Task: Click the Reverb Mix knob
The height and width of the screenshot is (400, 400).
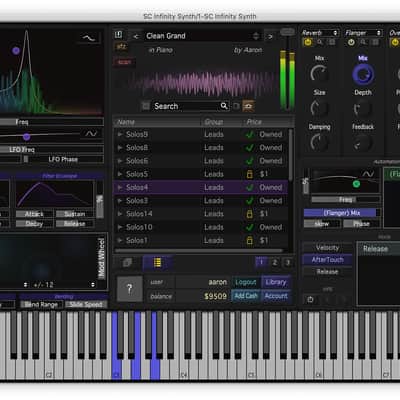Action: pyautogui.click(x=319, y=73)
